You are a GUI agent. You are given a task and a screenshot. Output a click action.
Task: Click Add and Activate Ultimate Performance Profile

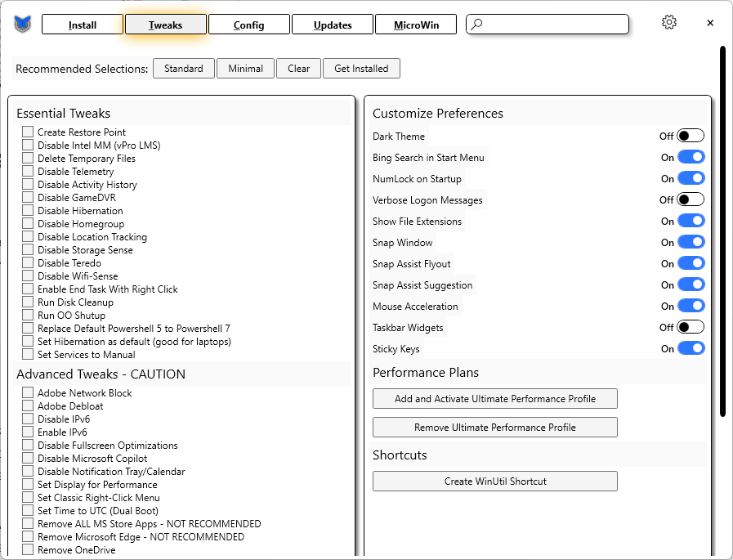(494, 399)
